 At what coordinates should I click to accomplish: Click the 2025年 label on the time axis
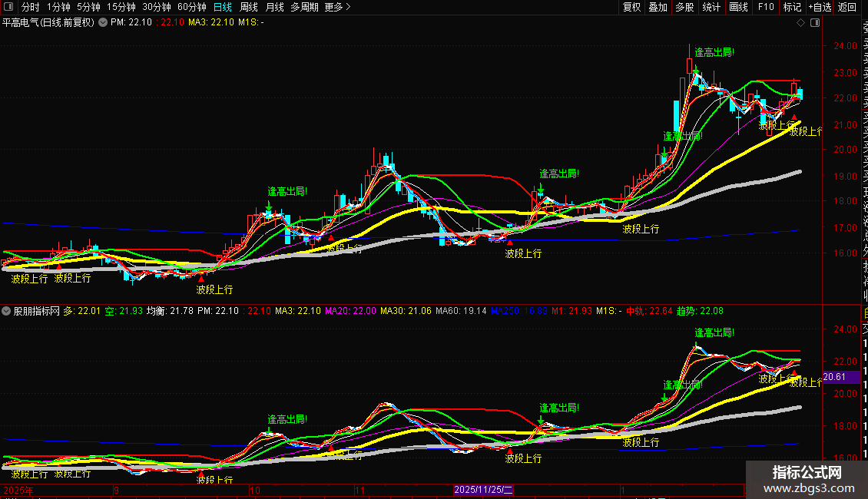[18, 490]
